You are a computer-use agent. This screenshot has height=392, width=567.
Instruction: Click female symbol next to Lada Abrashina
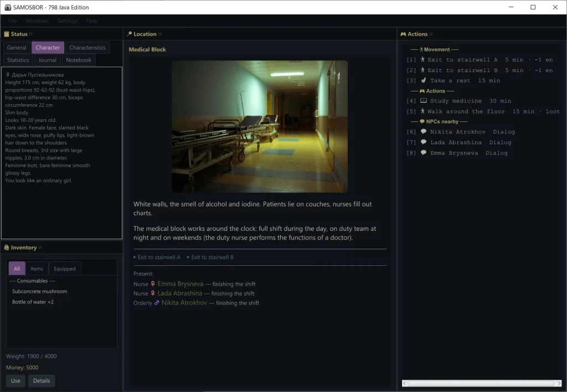coord(153,293)
